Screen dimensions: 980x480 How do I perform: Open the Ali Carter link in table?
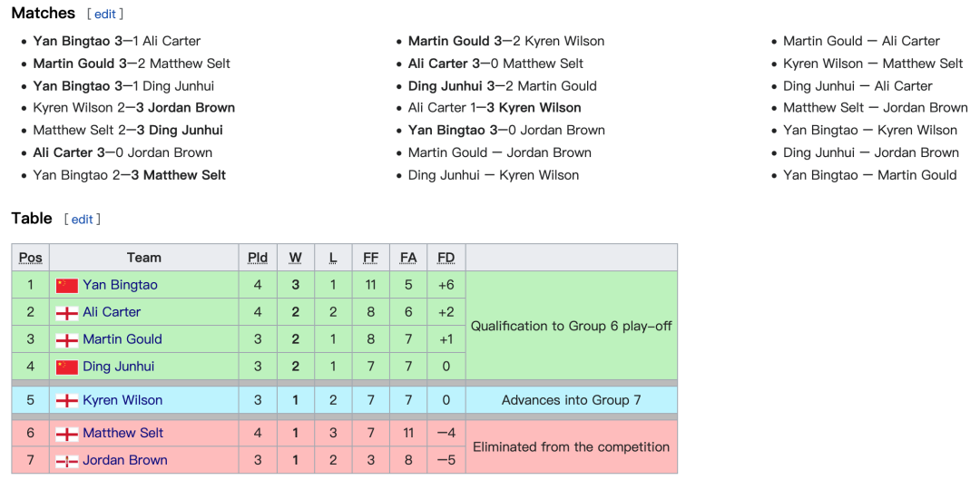pyautogui.click(x=112, y=312)
